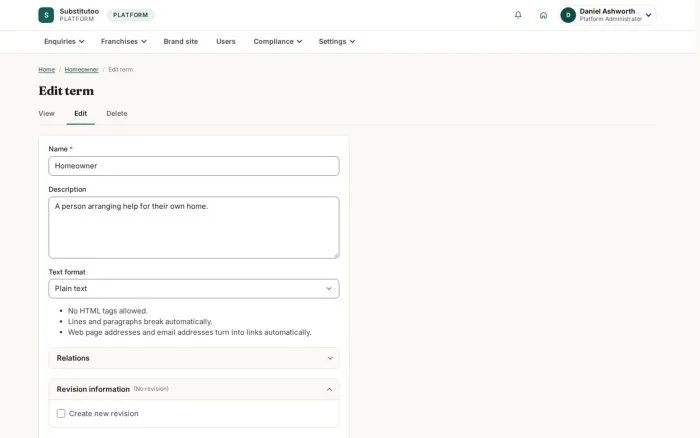Screen dimensions: 700x438
Task: Open the Text format dropdown
Action: click(194, 289)
